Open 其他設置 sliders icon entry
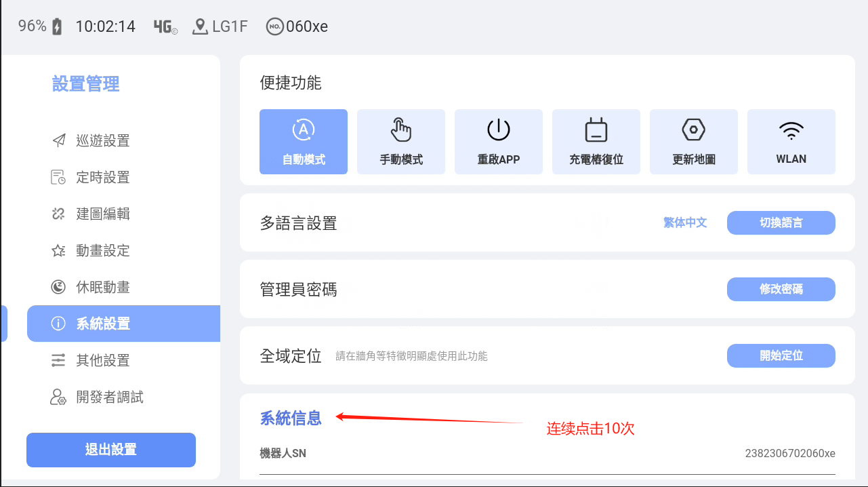868x487 pixels. point(59,361)
